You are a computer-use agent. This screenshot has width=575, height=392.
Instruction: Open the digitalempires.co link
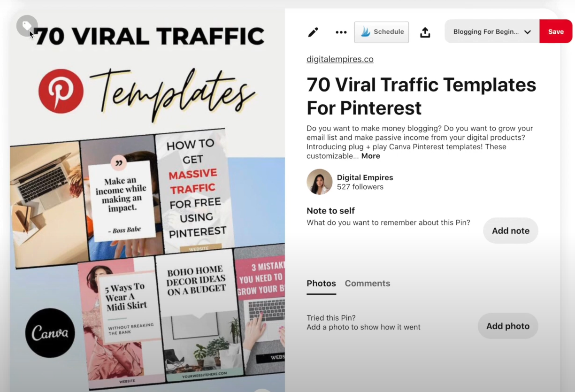(340, 59)
